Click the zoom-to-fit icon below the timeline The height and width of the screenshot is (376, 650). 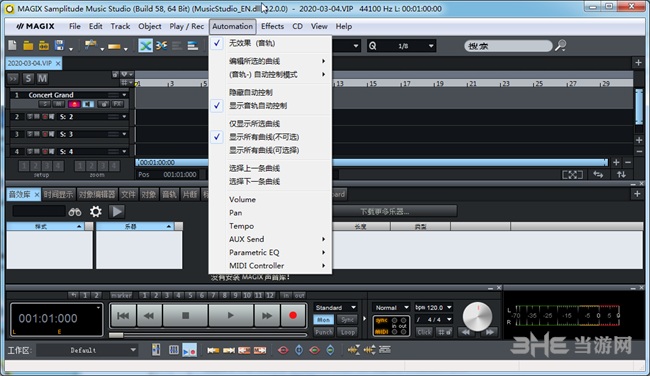(x=572, y=175)
